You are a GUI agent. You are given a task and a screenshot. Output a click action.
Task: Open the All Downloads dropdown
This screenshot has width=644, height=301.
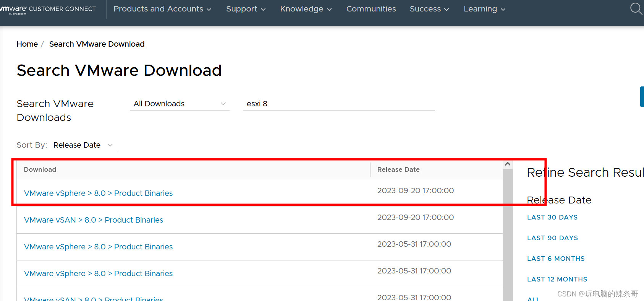tap(180, 104)
